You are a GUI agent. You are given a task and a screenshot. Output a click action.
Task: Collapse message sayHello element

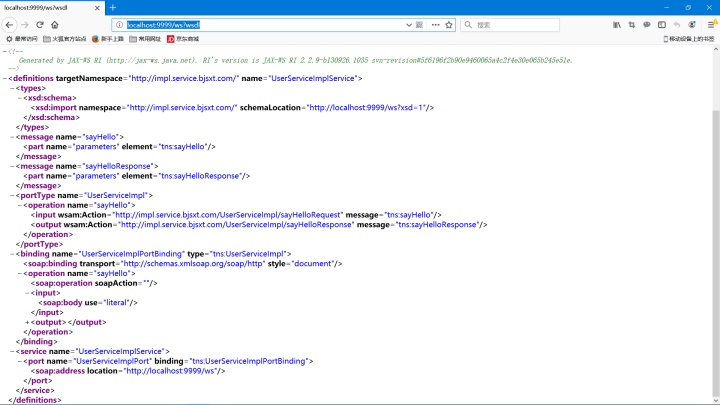tap(12, 137)
